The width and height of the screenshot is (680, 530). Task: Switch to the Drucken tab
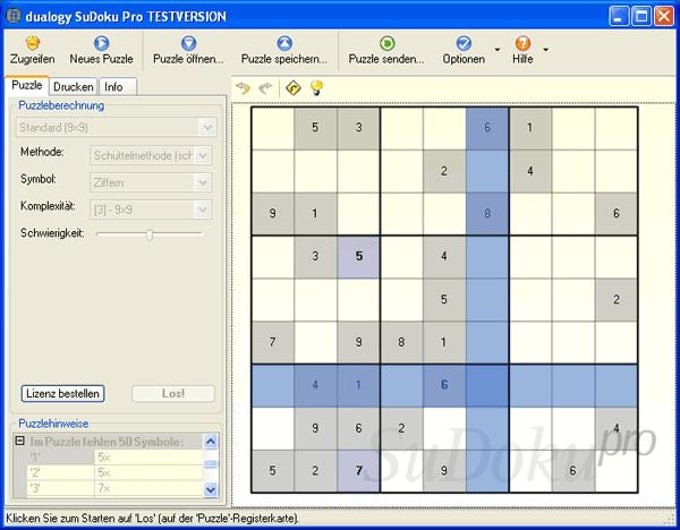tap(73, 87)
